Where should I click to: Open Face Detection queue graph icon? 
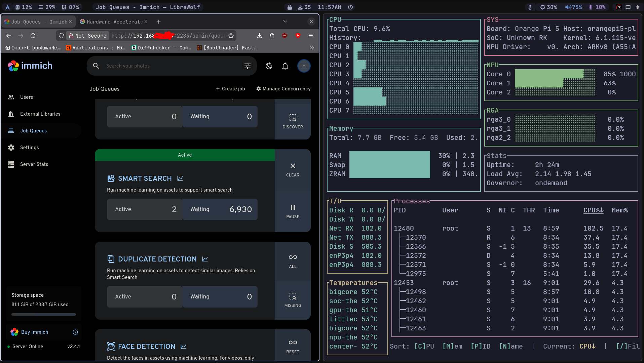point(184,347)
